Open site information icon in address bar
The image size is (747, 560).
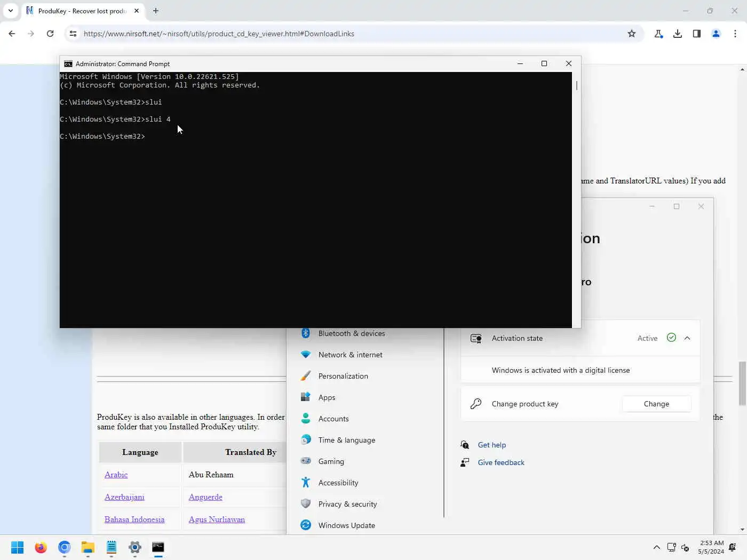(x=73, y=34)
